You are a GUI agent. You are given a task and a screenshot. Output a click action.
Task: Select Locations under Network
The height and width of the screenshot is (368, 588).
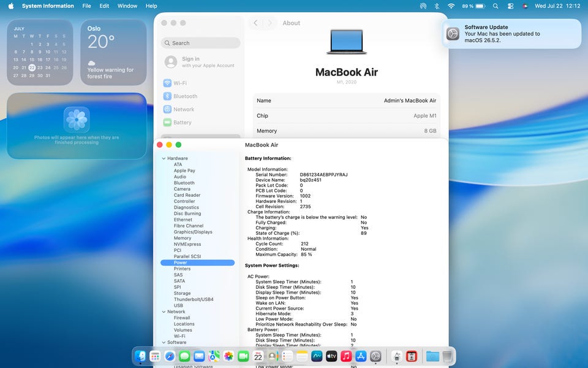pyautogui.click(x=184, y=324)
